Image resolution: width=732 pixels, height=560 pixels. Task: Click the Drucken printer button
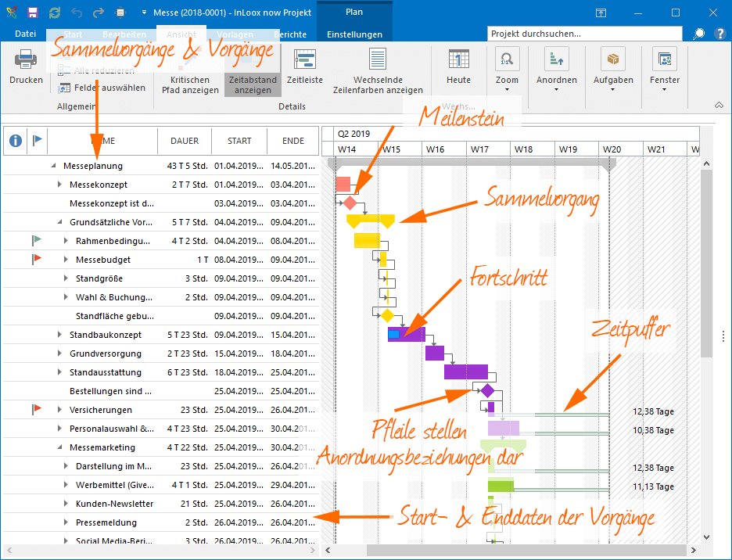(x=26, y=66)
